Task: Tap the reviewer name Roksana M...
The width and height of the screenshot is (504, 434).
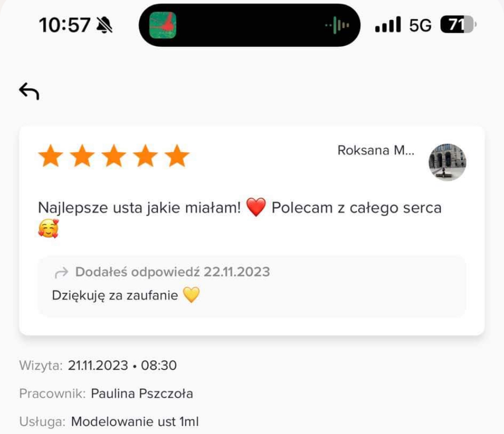Action: pyautogui.click(x=376, y=150)
